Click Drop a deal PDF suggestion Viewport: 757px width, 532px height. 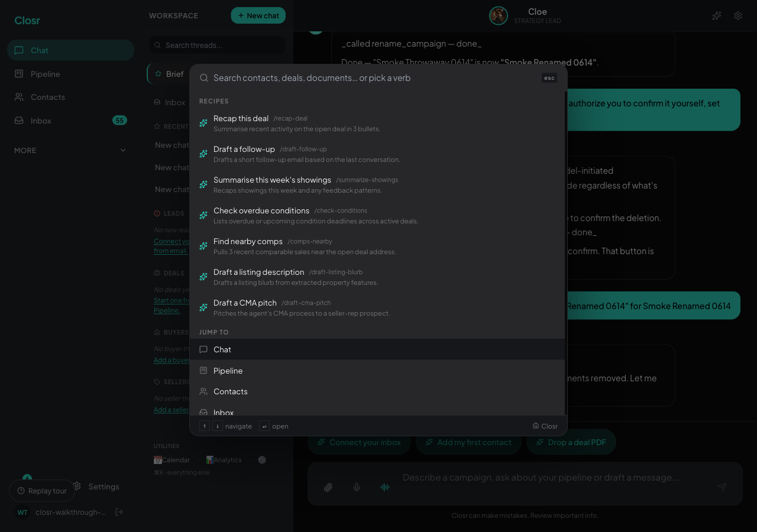click(571, 442)
